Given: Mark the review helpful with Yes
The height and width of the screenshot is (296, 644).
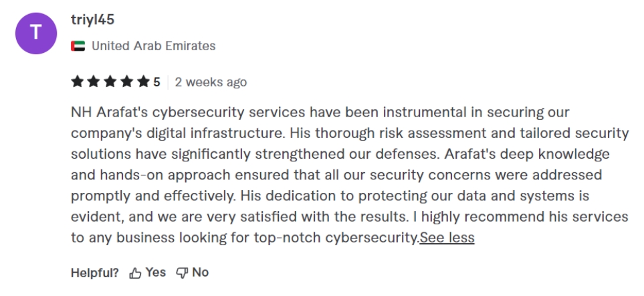Looking at the screenshot, I should point(148,273).
